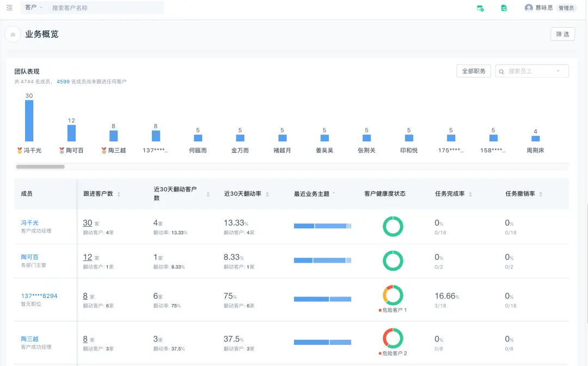Click 陶可百 business topic progress bar
The width and height of the screenshot is (588, 366).
(x=322, y=260)
